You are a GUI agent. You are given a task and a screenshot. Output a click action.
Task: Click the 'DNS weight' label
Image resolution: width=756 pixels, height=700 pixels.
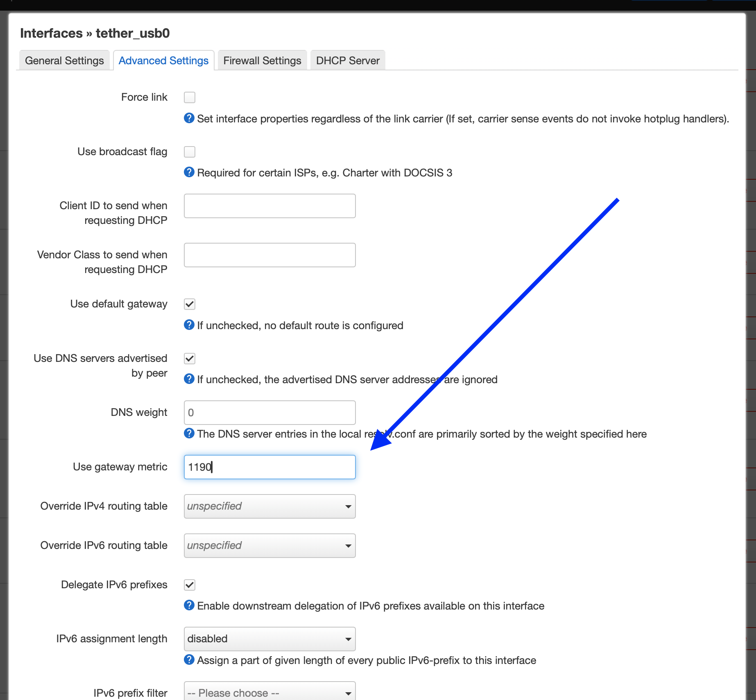click(139, 412)
